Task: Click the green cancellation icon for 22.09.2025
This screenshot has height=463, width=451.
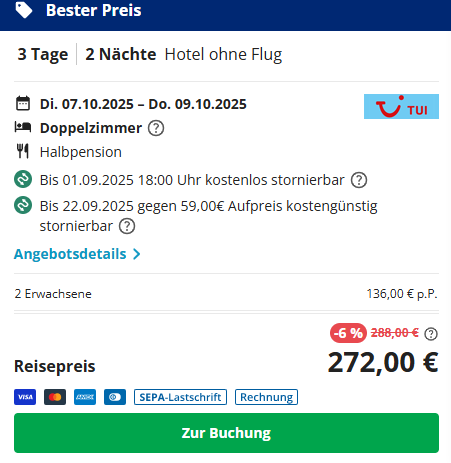Action: click(x=23, y=205)
